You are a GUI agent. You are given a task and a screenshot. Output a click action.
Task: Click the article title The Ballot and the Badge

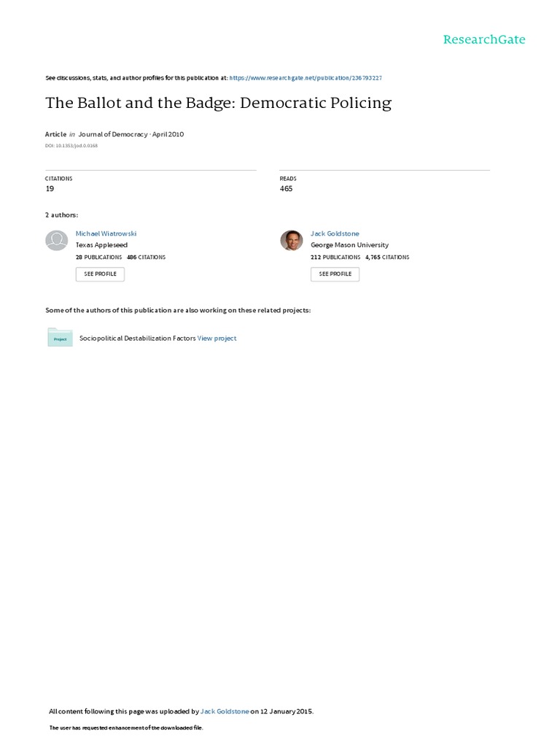219,103
